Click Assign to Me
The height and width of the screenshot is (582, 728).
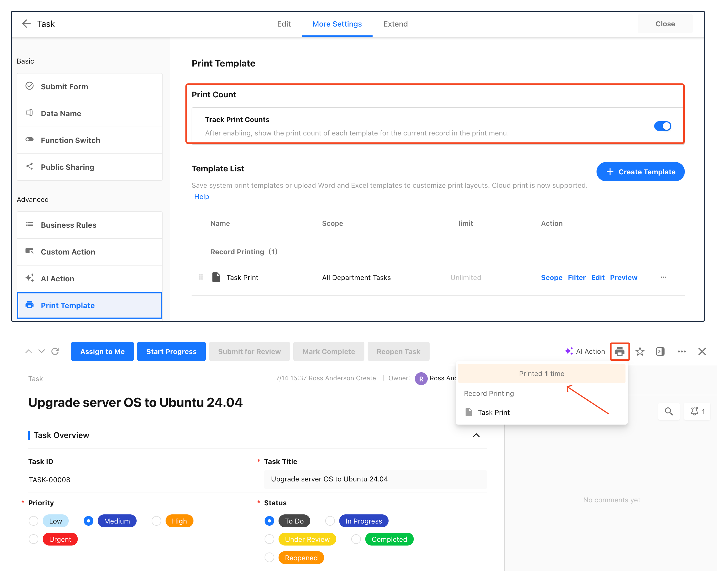[x=102, y=351]
